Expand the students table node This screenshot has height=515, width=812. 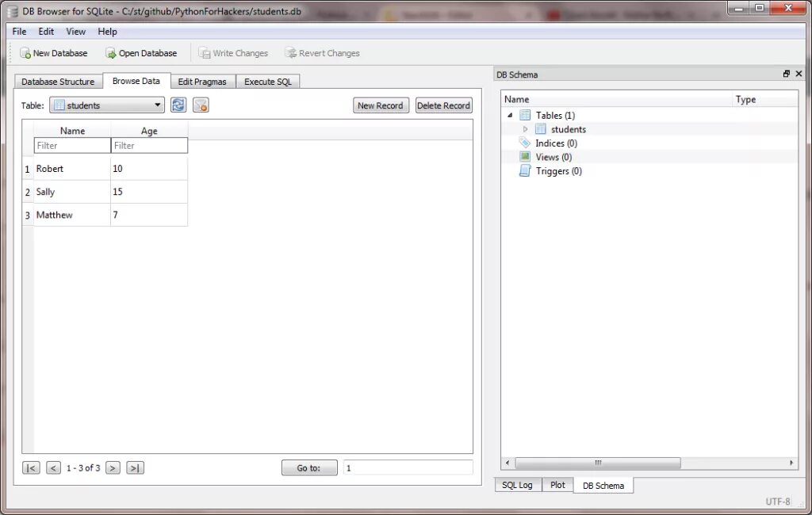click(525, 129)
